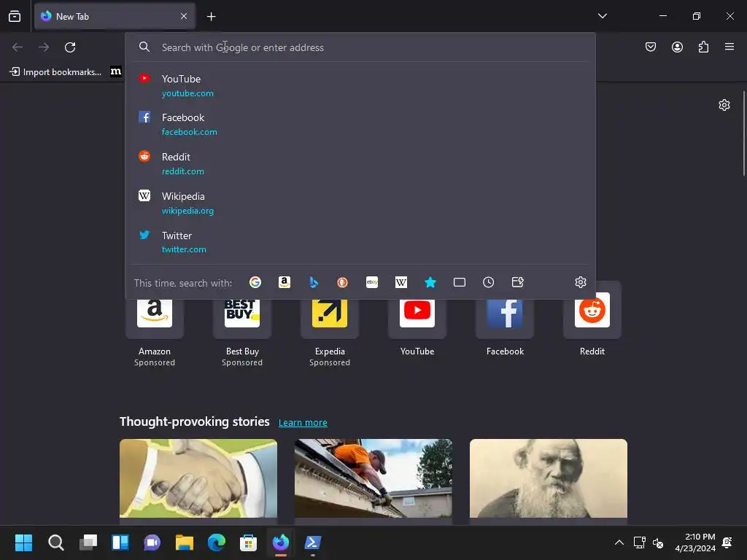747x560 pixels.
Task: Launch Microsoft Edge from taskbar
Action: [216, 542]
